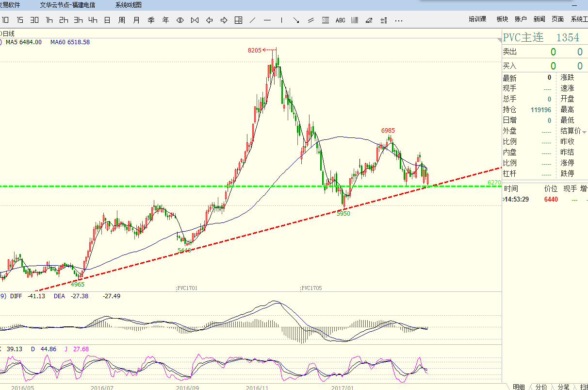This screenshot has width=588, height=390.
Task: Select the 30-minute chart period
Action: pos(34,20)
